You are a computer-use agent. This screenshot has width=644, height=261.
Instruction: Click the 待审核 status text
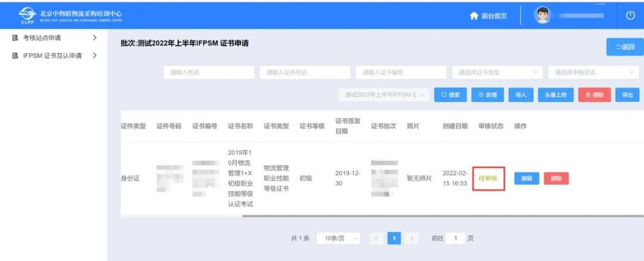(488, 179)
